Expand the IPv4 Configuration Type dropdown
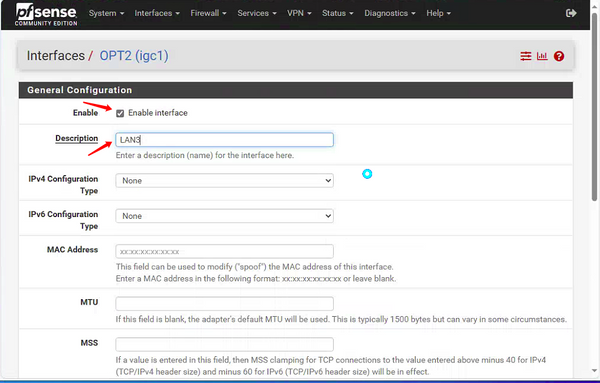The width and height of the screenshot is (600, 383). [x=225, y=181]
